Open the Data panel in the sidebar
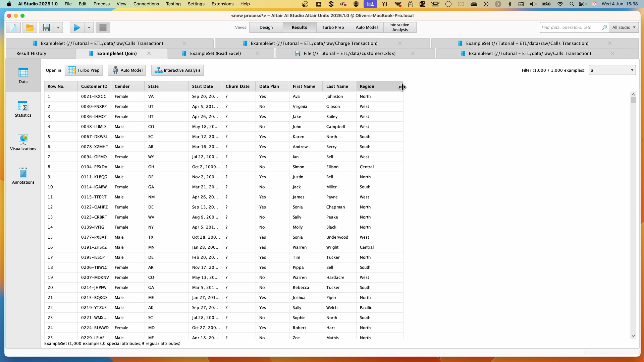The height and width of the screenshot is (362, 644). [x=23, y=76]
